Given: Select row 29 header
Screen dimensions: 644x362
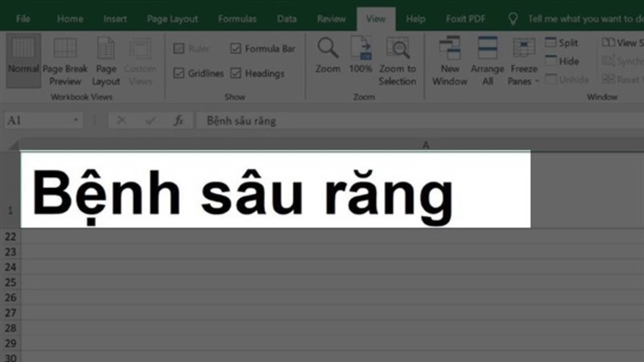Looking at the screenshot, I should (10, 343).
